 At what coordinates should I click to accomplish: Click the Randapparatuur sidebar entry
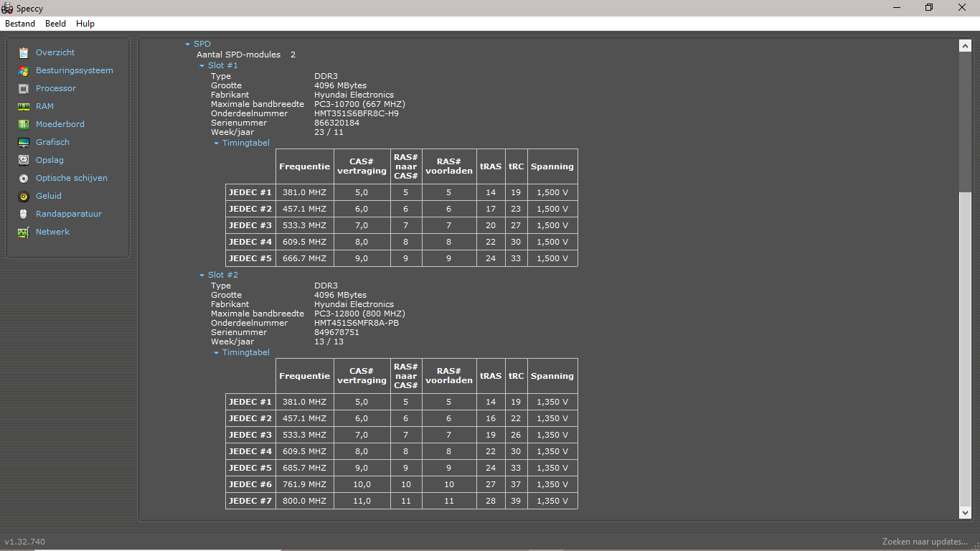(68, 214)
